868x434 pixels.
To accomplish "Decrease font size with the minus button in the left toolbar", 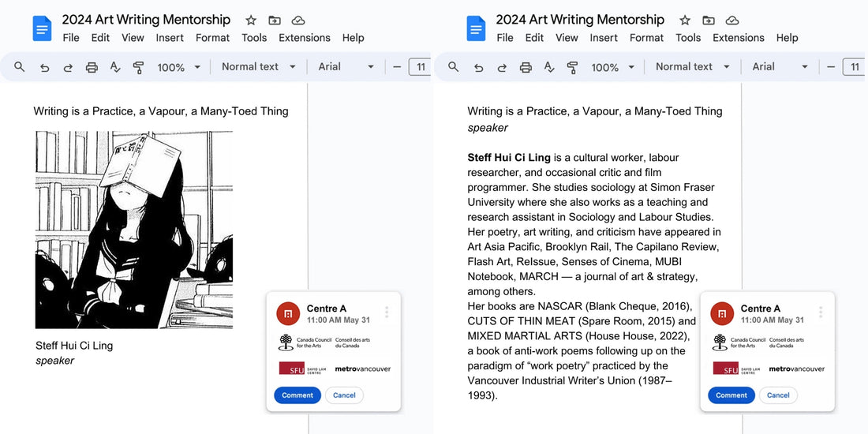I will point(397,67).
